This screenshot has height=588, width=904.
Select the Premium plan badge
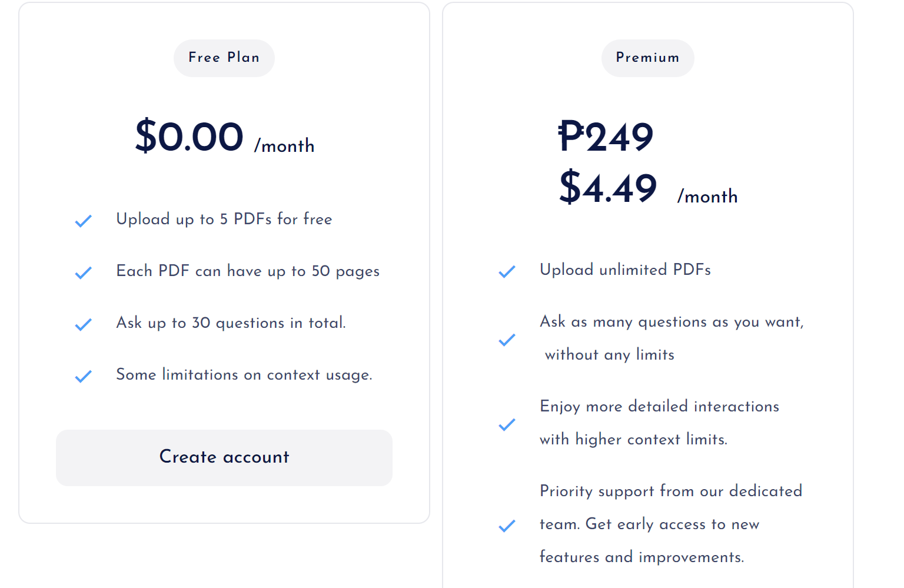(x=647, y=58)
